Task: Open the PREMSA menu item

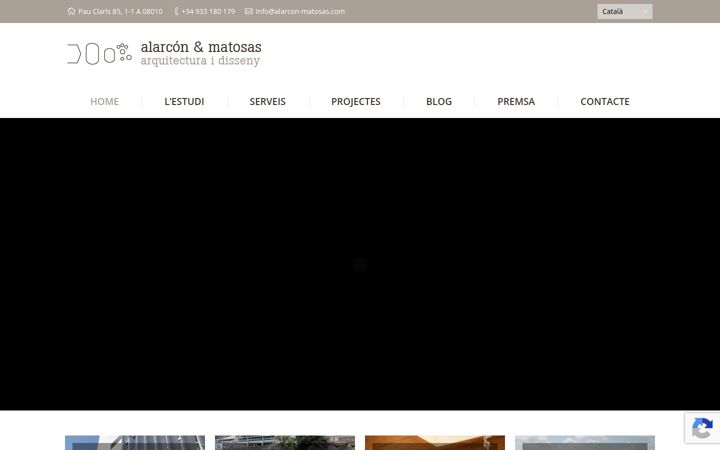Action: (516, 101)
